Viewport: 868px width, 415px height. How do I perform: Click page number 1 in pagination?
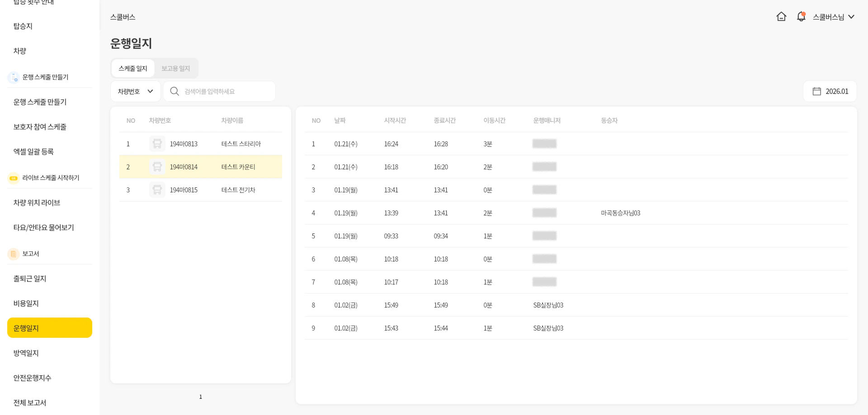click(201, 396)
